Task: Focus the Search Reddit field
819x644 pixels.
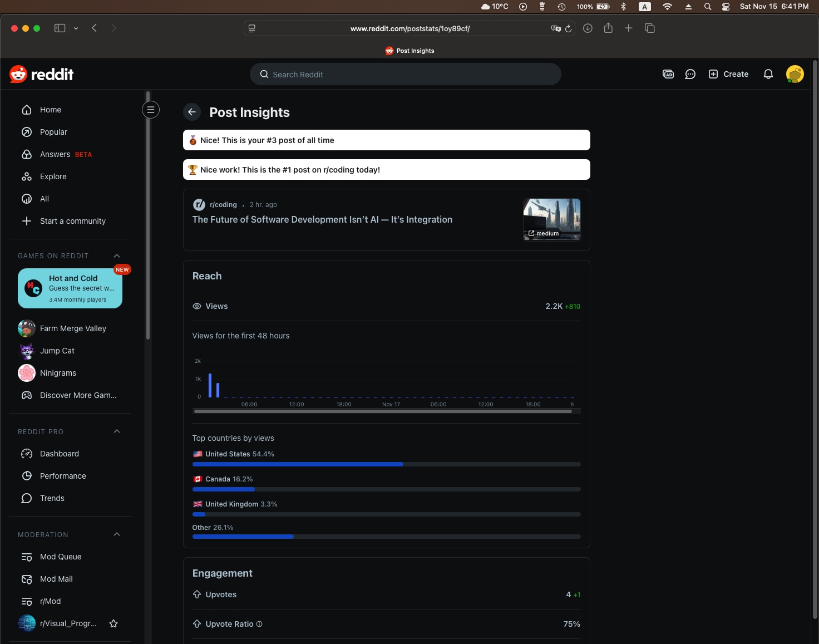Action: coord(406,74)
